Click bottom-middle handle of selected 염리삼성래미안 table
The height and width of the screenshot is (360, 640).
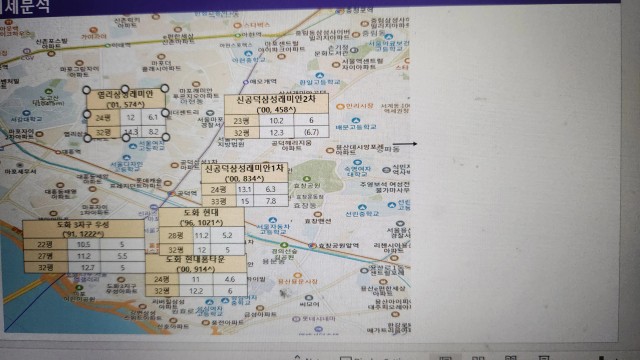pyautogui.click(x=126, y=138)
